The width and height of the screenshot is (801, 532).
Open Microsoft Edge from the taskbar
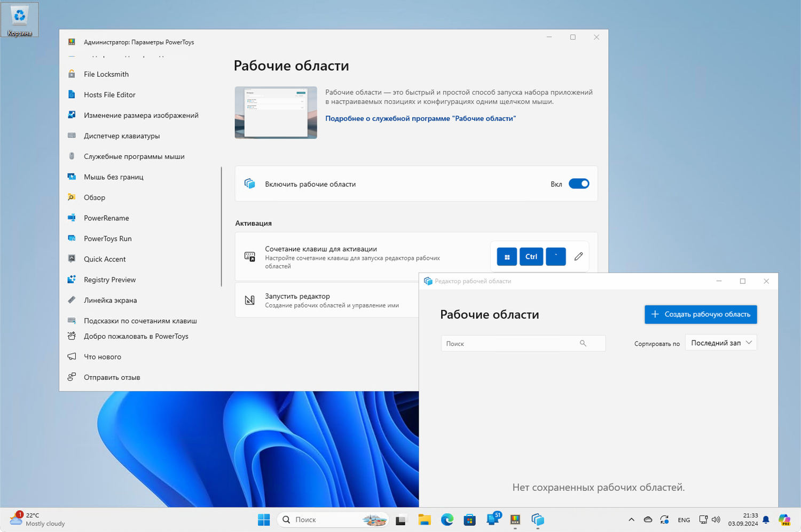pyautogui.click(x=447, y=520)
